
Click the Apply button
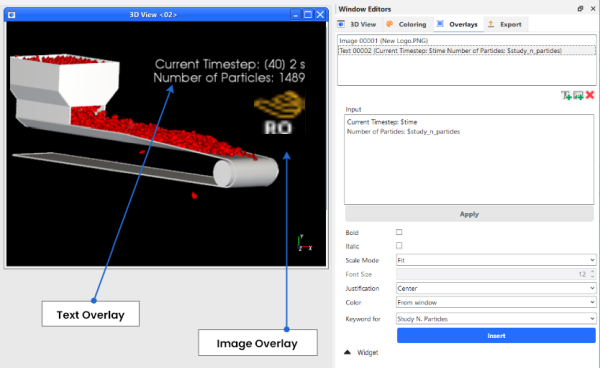(469, 214)
